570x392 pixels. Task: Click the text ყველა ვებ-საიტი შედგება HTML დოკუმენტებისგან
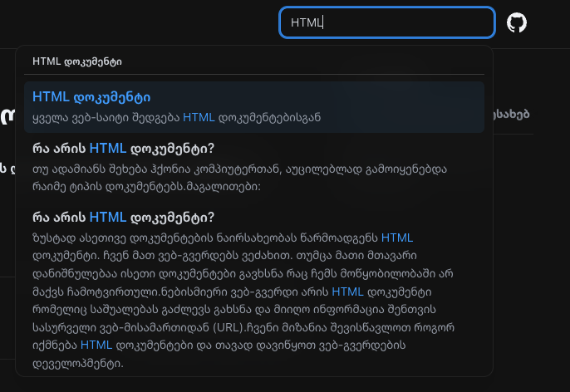177,118
